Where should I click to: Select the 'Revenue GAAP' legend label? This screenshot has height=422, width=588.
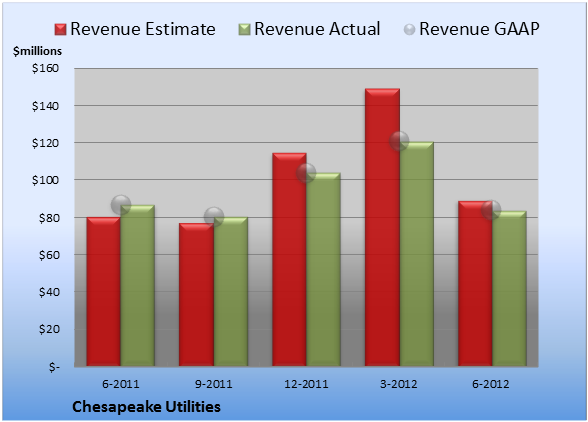pyautogui.click(x=479, y=29)
